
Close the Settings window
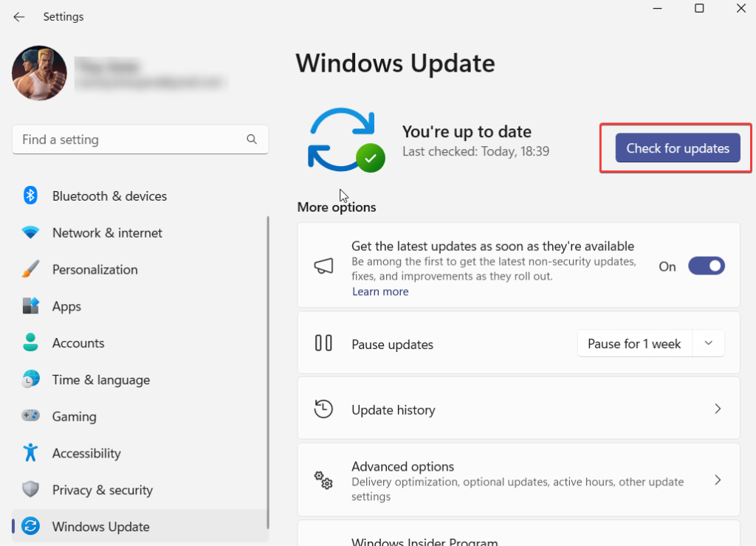point(741,8)
